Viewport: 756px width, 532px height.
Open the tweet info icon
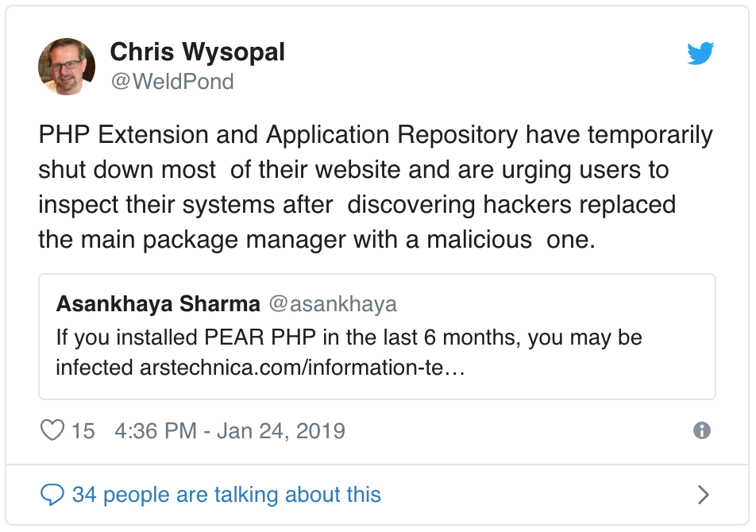click(702, 430)
